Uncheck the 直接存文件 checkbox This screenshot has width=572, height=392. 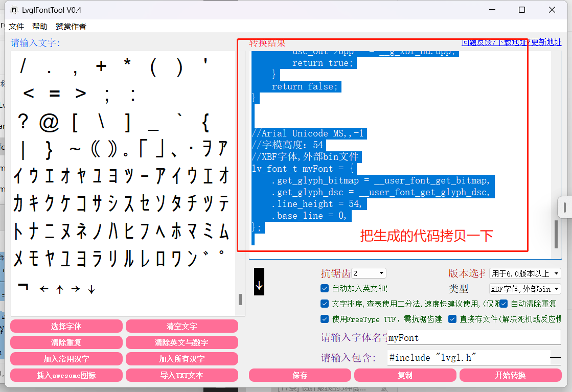tap(452, 319)
